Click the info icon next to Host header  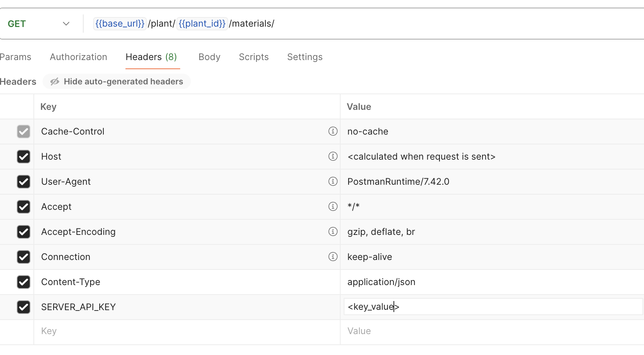click(333, 156)
